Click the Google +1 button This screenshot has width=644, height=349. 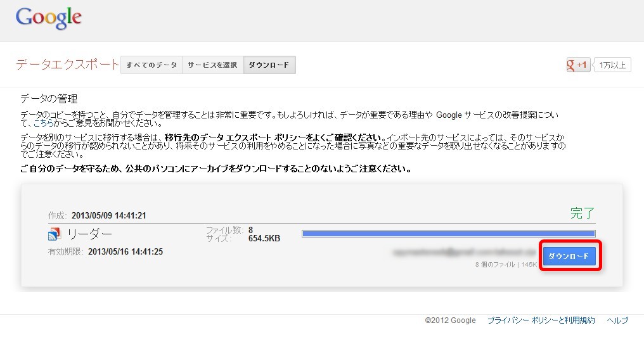578,65
